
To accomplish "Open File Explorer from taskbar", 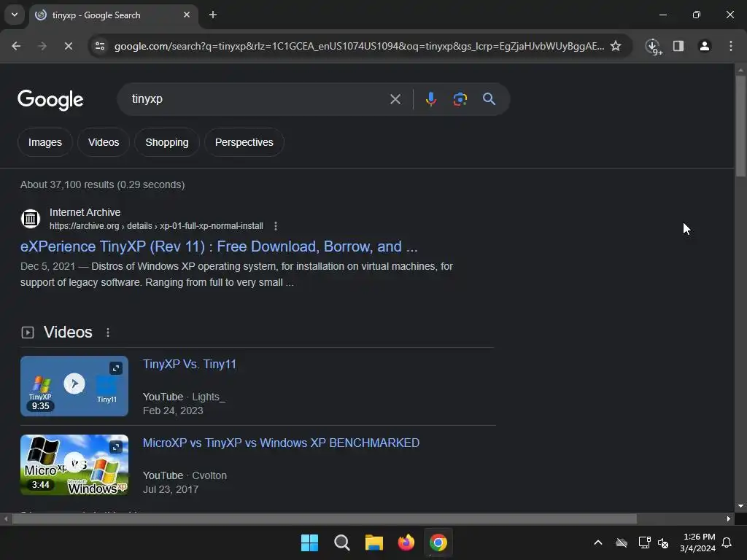I will pos(374,542).
